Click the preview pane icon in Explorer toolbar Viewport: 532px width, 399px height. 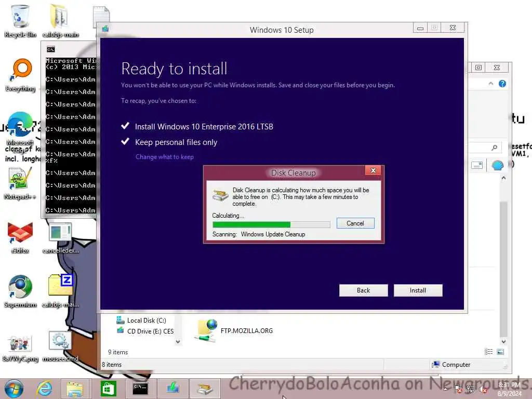pyautogui.click(x=477, y=165)
